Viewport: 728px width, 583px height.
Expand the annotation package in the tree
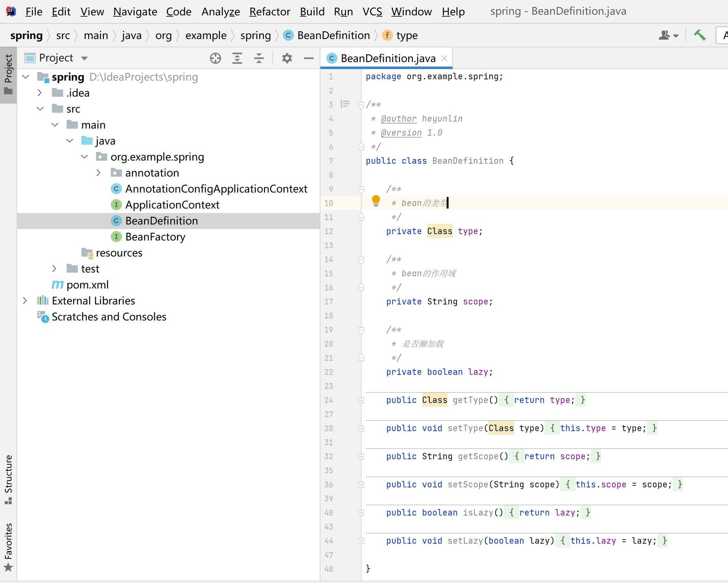coord(98,173)
